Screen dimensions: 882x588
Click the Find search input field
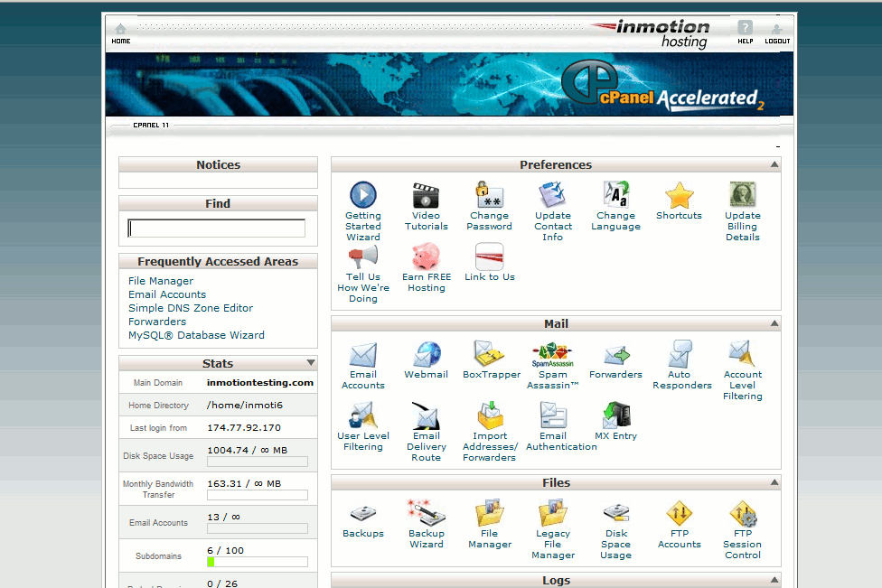click(217, 229)
